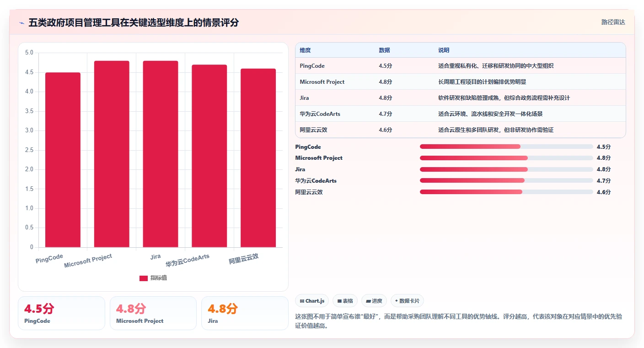The image size is (644, 348).
Task: Click the footer explanation paragraph
Action: (x=459, y=321)
